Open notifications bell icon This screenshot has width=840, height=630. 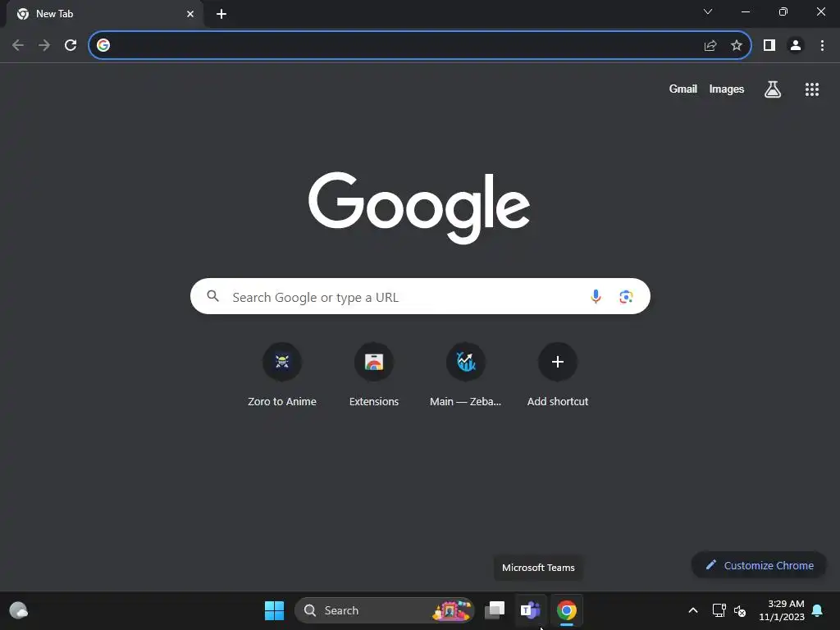tap(818, 610)
